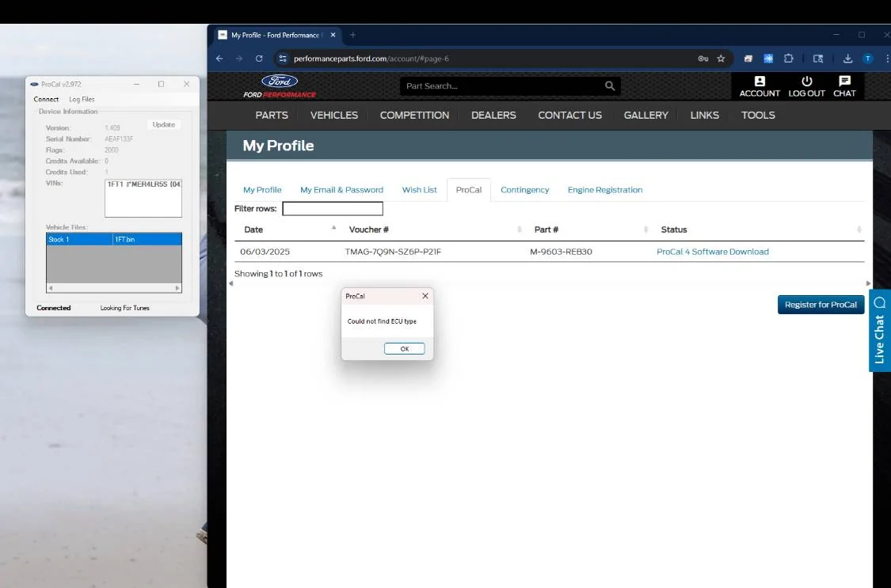Switch to the Engine Registration tab

click(604, 190)
